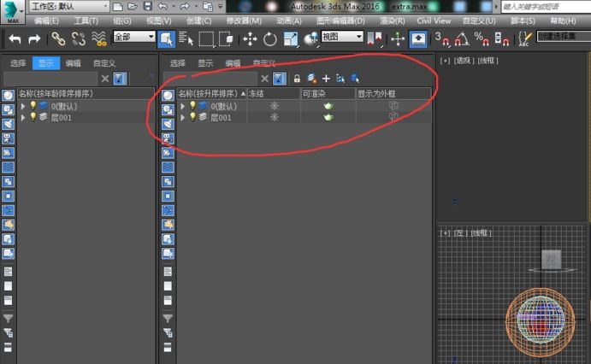Clear the left explorer search with X button
This screenshot has width=591, height=364.
tap(105, 79)
